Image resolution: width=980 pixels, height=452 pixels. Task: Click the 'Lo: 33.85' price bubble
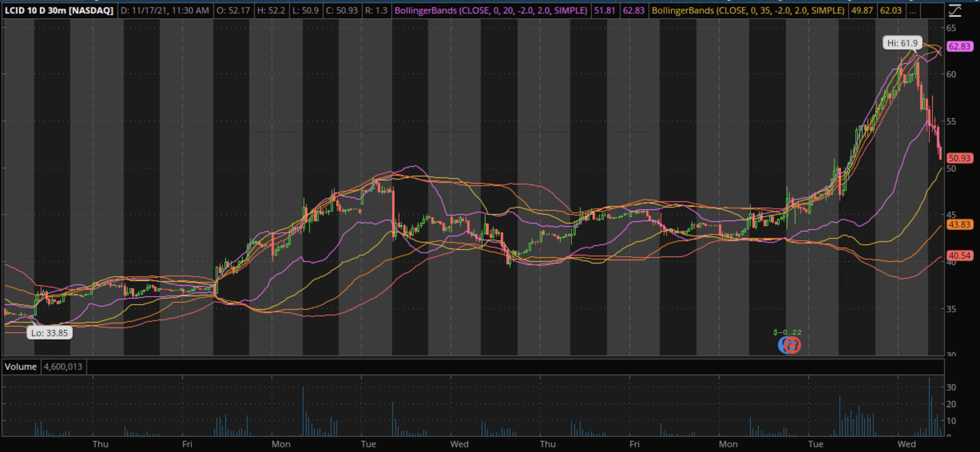coord(49,333)
